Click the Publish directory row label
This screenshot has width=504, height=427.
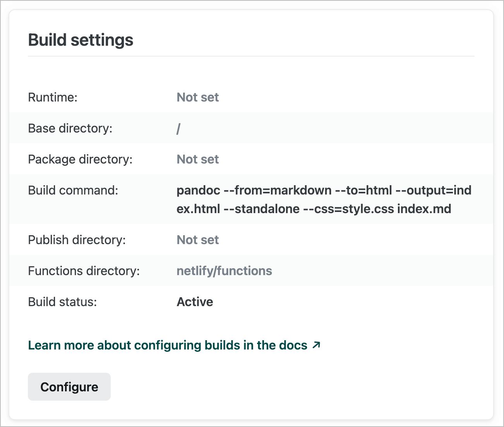(76, 240)
